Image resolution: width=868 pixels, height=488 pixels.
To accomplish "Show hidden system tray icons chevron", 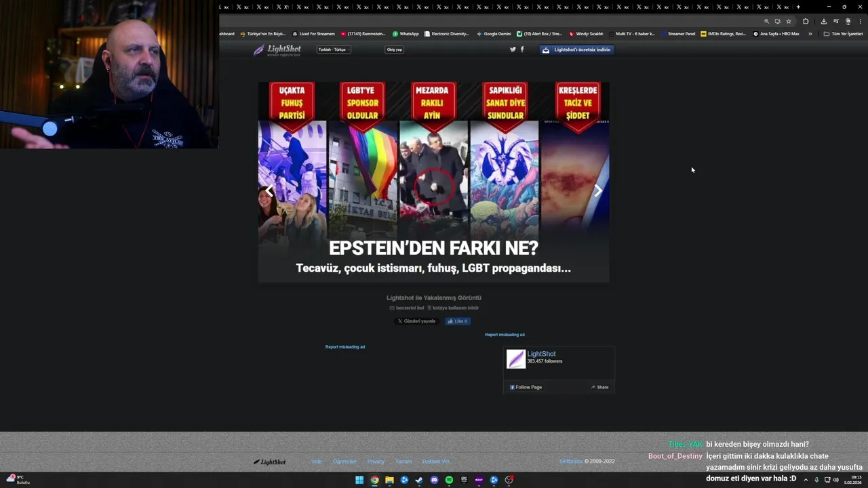I will [x=806, y=480].
